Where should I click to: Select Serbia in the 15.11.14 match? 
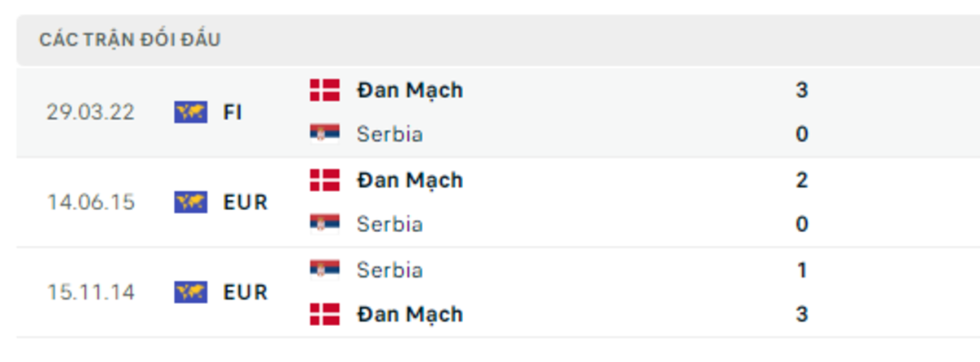point(390,270)
